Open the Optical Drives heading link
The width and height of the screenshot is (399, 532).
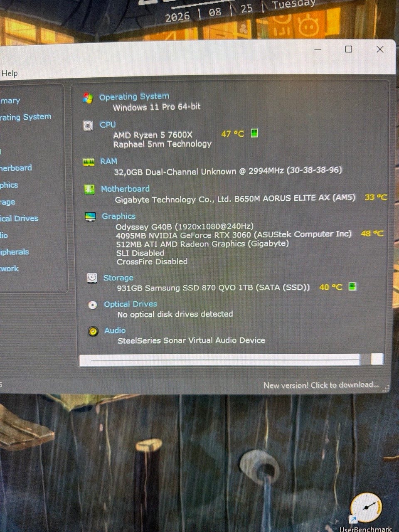pos(131,304)
